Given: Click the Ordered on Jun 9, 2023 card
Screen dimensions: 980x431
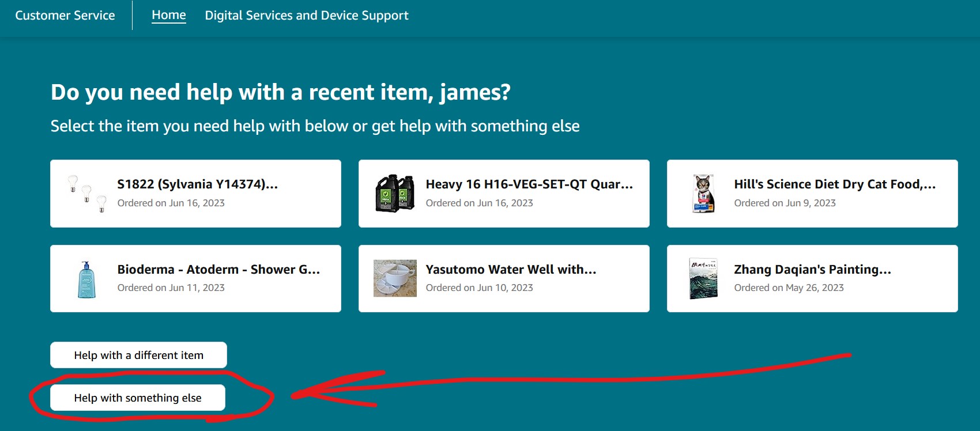Looking at the screenshot, I should click(812, 194).
